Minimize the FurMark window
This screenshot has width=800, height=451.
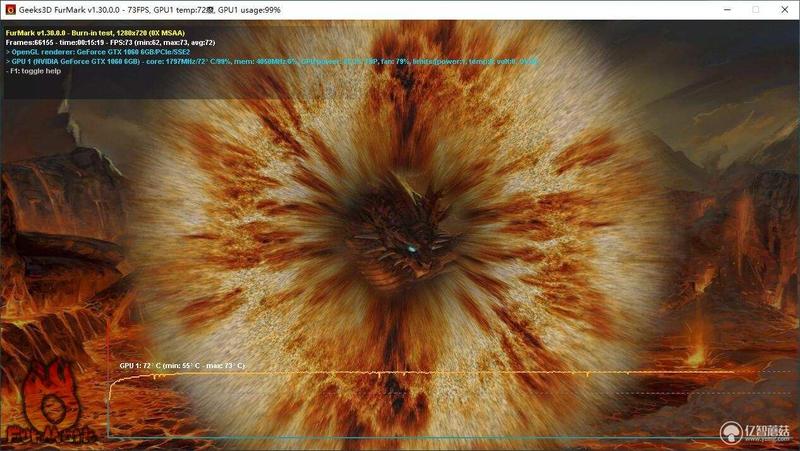[727, 10]
